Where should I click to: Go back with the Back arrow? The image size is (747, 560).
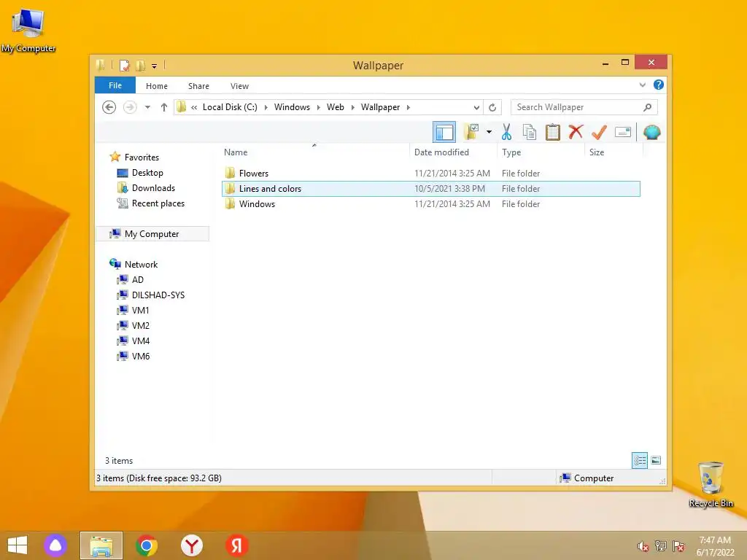pos(109,107)
